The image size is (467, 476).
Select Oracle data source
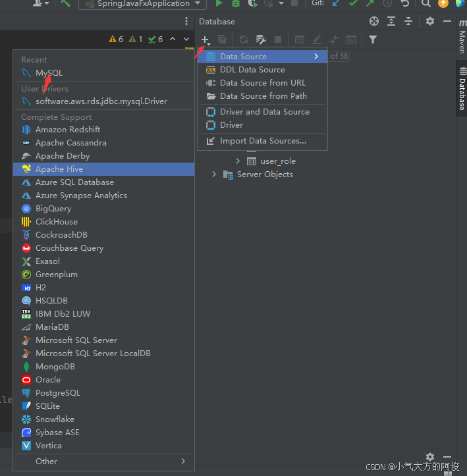point(103,380)
